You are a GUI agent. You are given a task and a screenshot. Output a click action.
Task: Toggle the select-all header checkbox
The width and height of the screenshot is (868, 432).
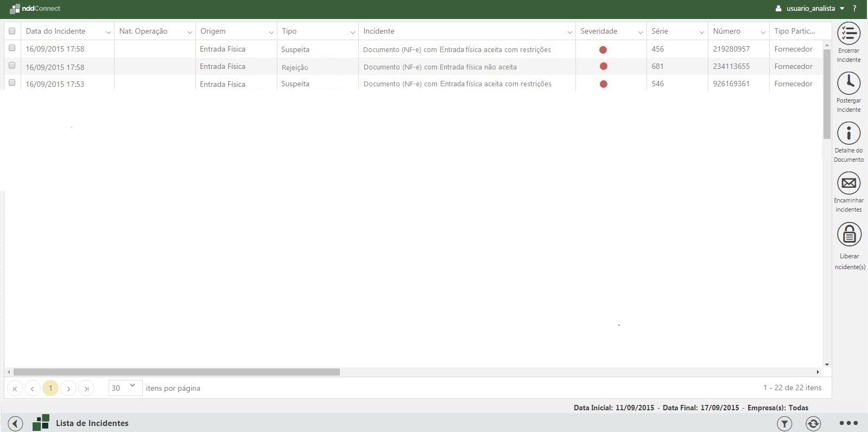[x=12, y=31]
